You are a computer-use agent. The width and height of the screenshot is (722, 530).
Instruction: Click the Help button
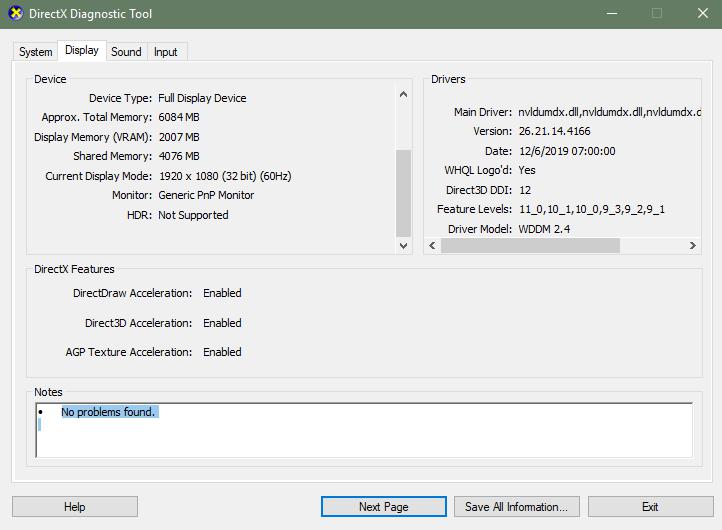[x=75, y=507]
